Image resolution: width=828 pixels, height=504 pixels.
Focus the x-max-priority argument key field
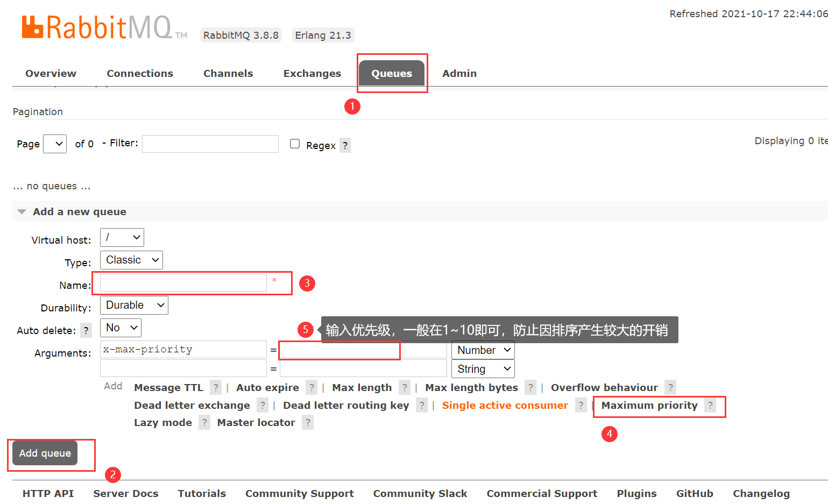(x=183, y=350)
